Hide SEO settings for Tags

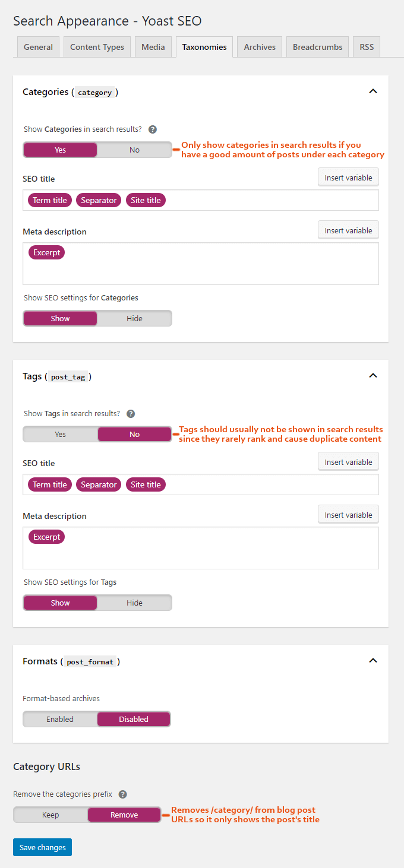tap(134, 601)
